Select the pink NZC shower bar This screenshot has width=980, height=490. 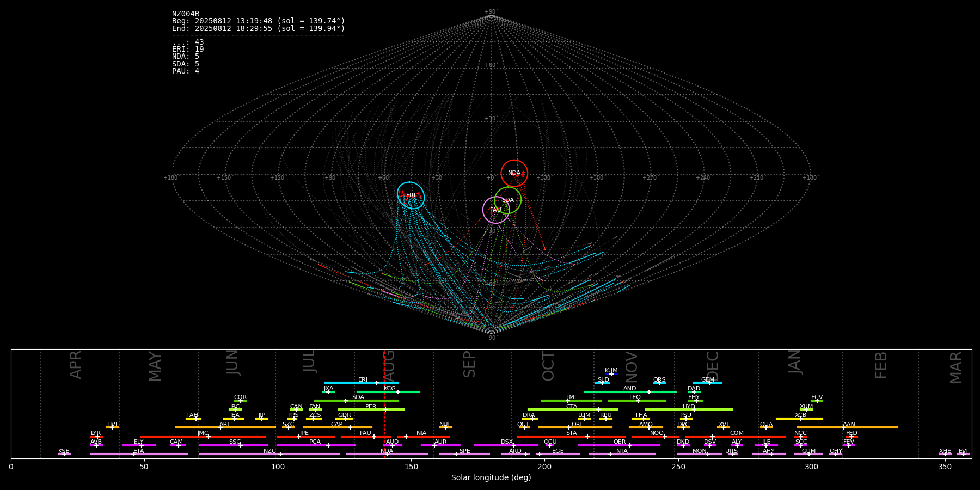269,454
